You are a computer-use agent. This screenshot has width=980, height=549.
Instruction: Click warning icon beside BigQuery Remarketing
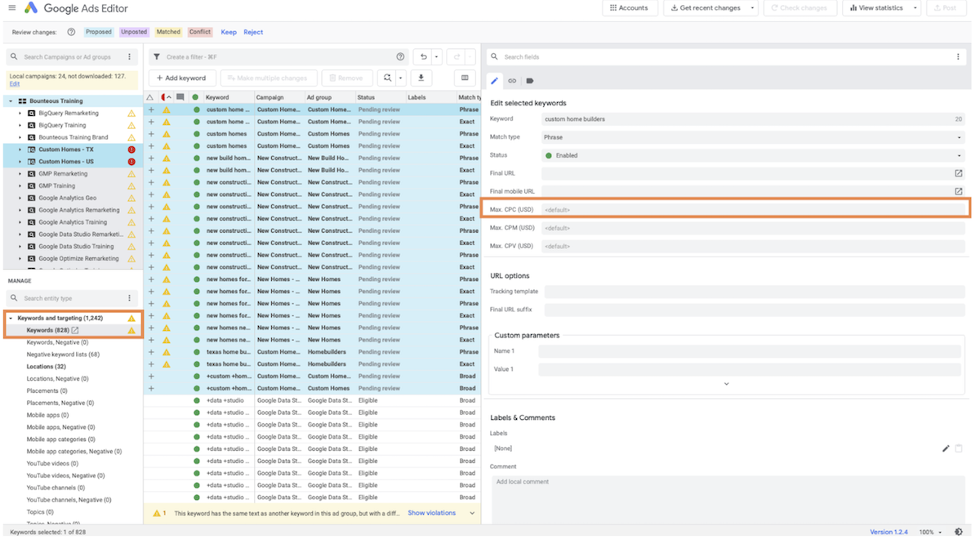click(x=131, y=114)
